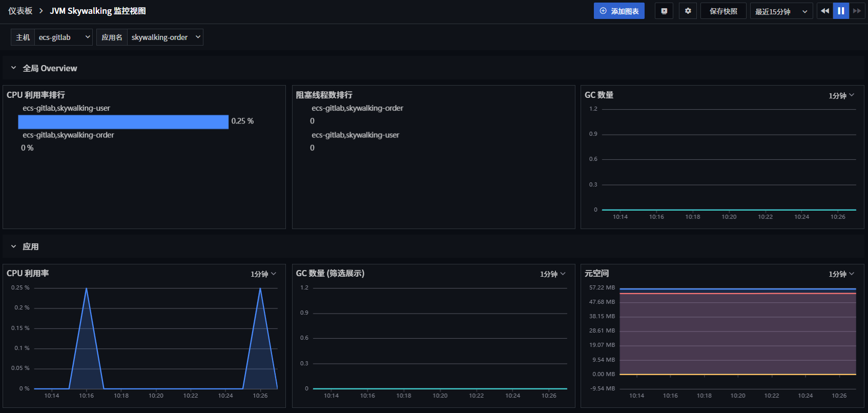Go to 仪表板 breadcrumb link
Screen dimensions: 868x413
(x=20, y=11)
